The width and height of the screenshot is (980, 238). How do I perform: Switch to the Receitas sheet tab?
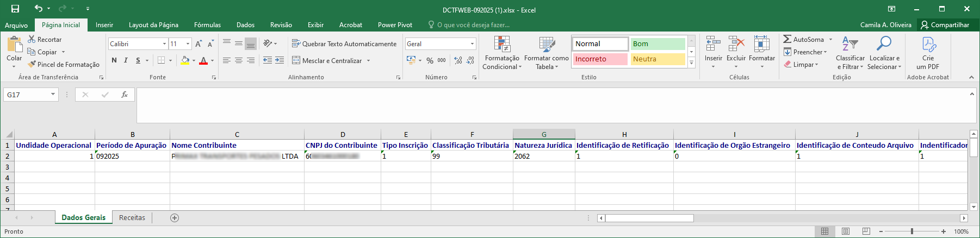tap(132, 218)
